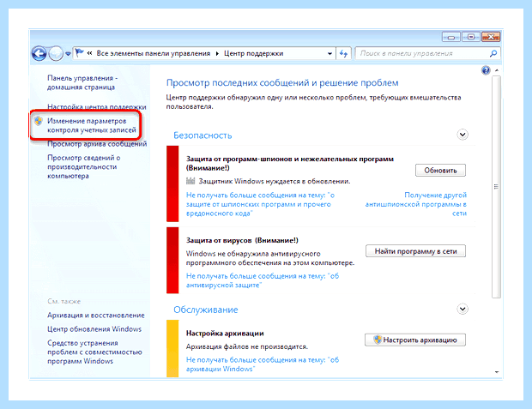
Task: Collapse the 'Безопасность' section chevron
Action: (462, 135)
